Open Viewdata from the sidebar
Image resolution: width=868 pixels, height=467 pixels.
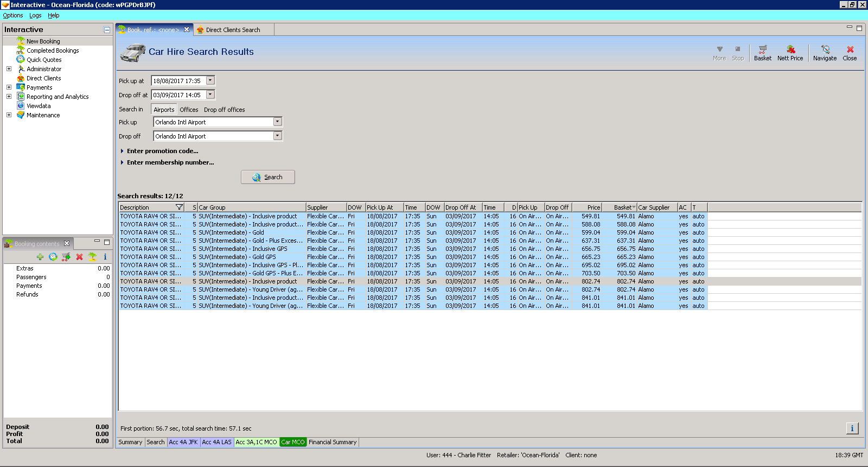[39, 106]
